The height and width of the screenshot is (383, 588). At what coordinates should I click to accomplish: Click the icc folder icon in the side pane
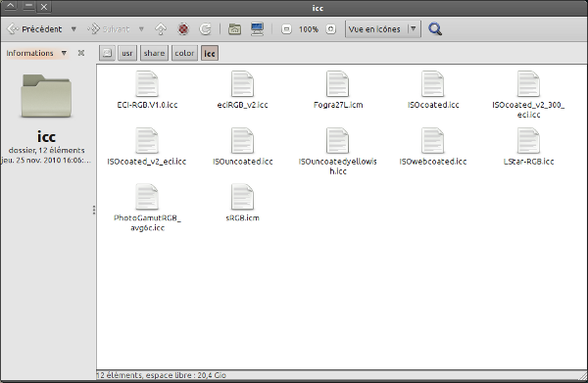[46, 96]
